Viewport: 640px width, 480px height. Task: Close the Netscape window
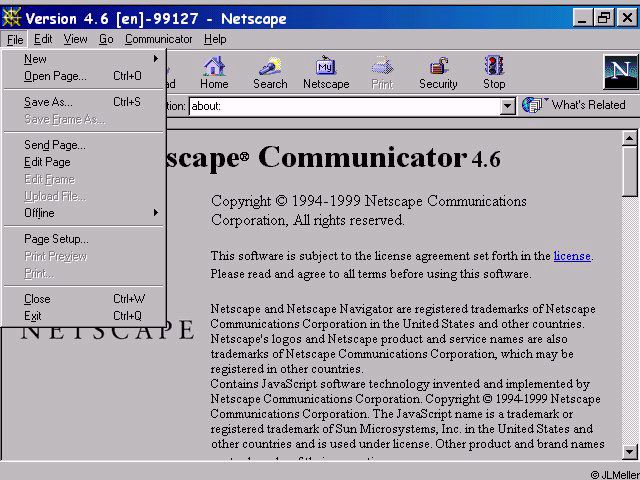click(627, 18)
